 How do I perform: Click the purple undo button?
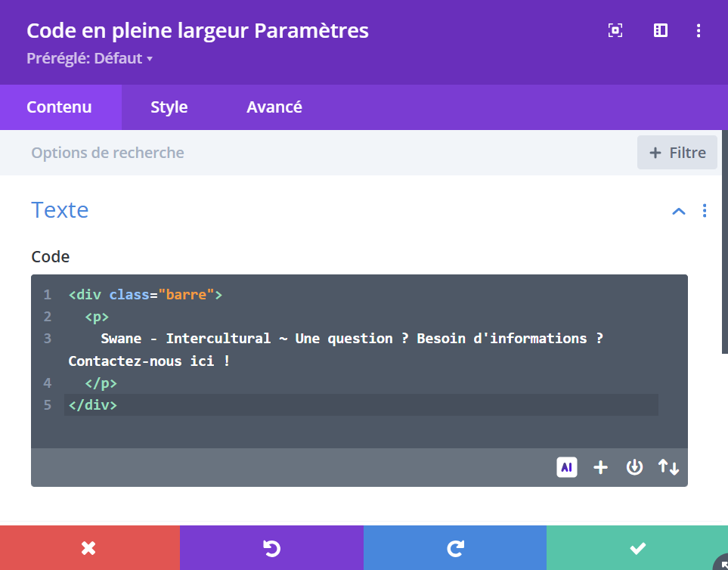[x=271, y=548]
